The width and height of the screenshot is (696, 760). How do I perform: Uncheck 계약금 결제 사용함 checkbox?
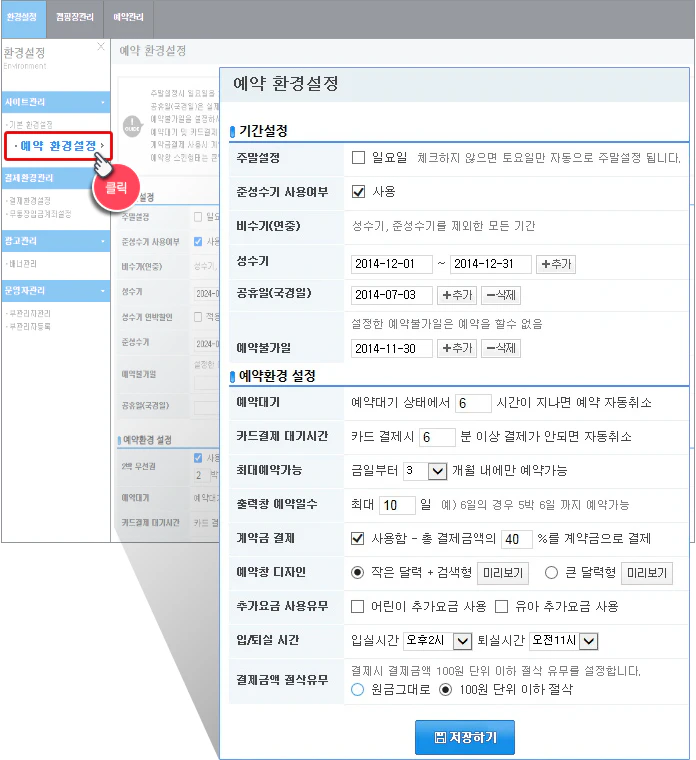pos(358,538)
